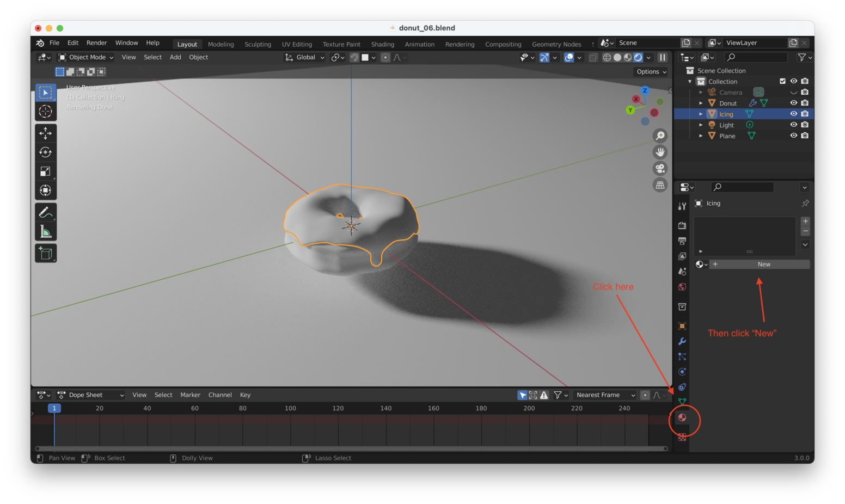Screen dimensions: 845x504
Task: Switch to the Scale tool
Action: coord(46,171)
